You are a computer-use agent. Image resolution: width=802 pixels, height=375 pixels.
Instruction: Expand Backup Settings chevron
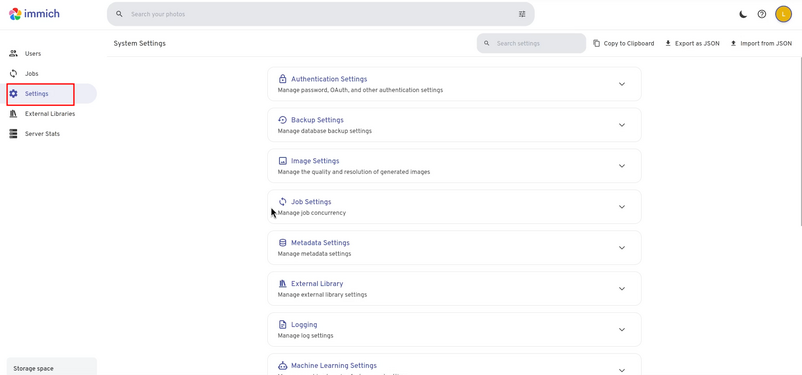pos(622,125)
